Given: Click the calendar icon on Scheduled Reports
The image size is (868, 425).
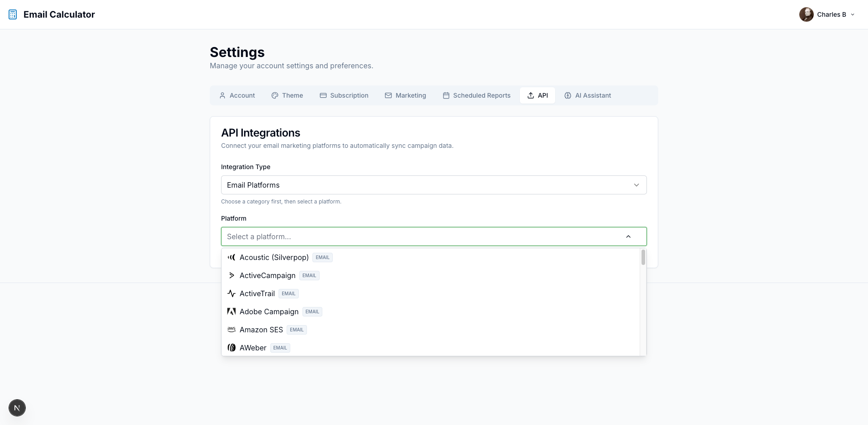Looking at the screenshot, I should (446, 95).
